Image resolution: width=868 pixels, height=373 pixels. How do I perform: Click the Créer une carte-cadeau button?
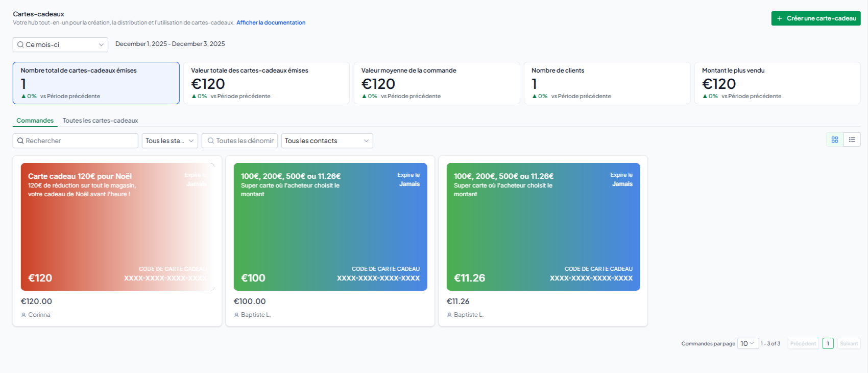[815, 18]
